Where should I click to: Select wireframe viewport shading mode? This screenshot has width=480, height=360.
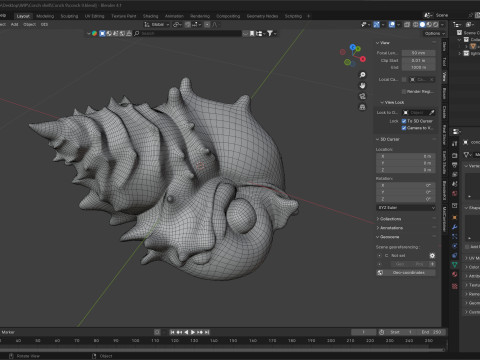[x=416, y=24]
